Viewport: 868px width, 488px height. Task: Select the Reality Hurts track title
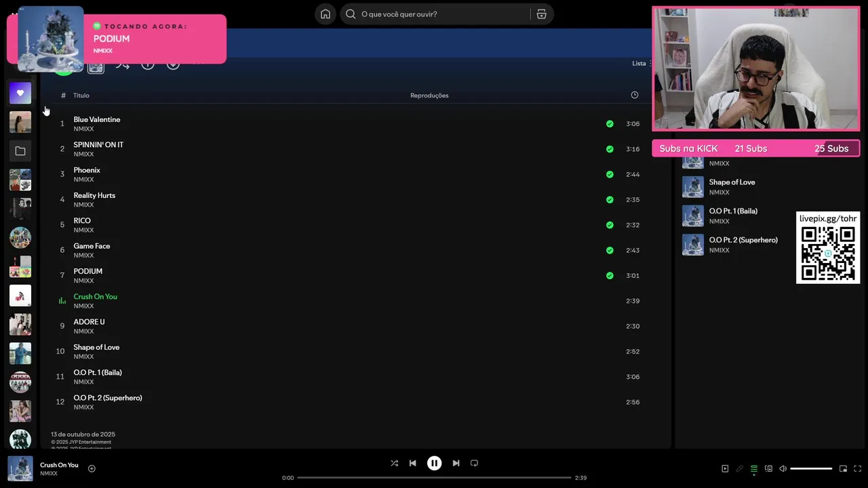click(x=94, y=195)
